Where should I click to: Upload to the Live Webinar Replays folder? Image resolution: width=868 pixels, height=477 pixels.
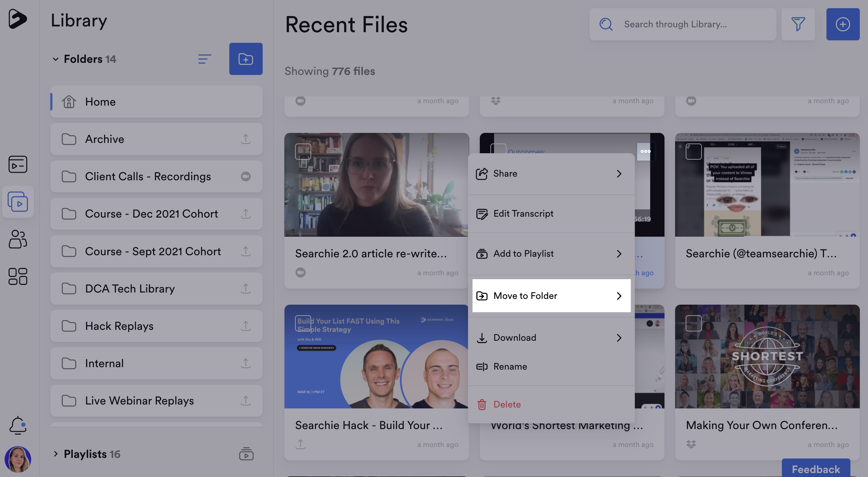click(x=246, y=401)
